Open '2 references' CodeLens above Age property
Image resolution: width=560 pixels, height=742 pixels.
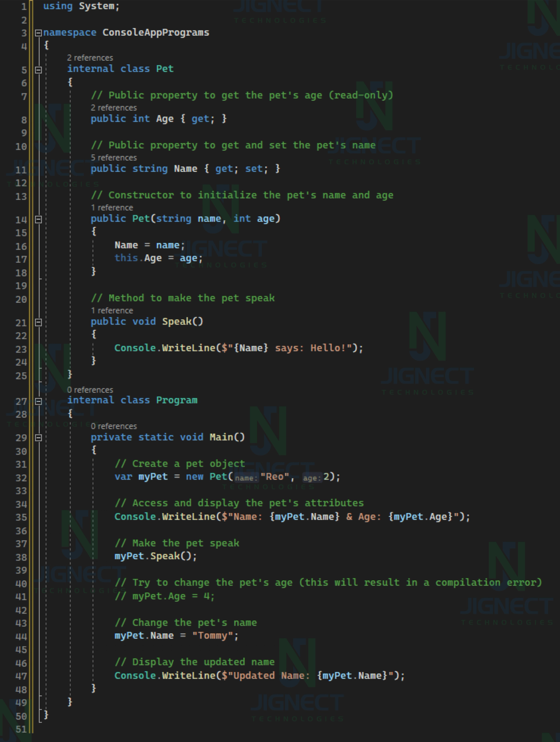[x=114, y=108]
